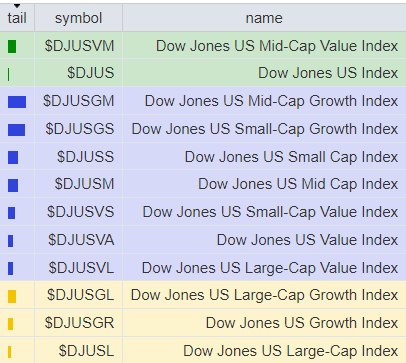Viewport: 406px width, 363px height.
Task: Click the sort arrow above tail
Action: click(17, 6)
